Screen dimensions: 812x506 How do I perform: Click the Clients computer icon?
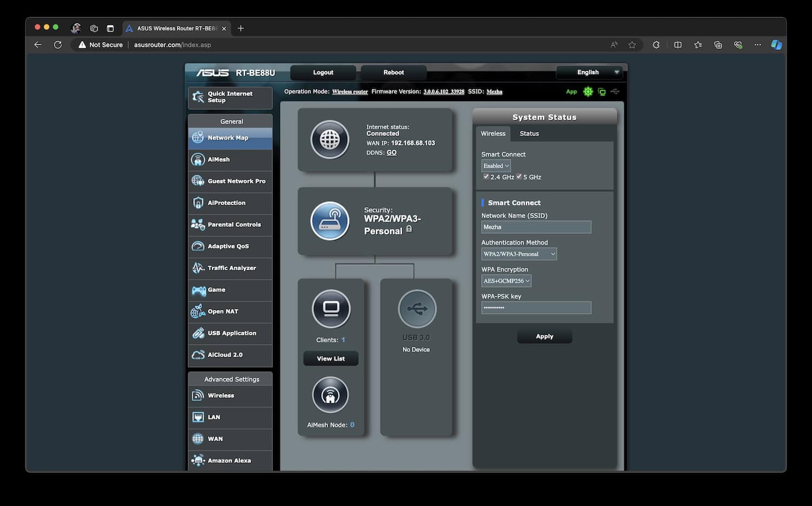[x=331, y=309]
